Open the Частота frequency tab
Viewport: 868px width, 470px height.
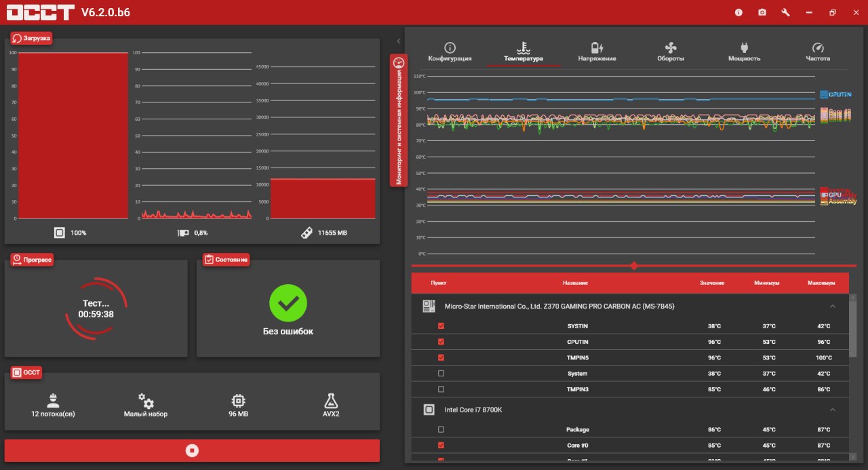pos(818,52)
